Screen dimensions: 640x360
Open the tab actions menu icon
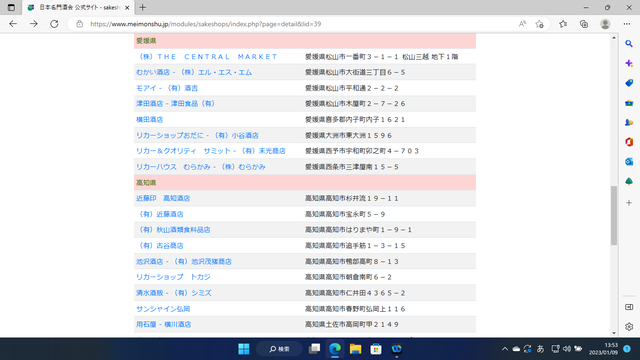pyautogui.click(x=11, y=7)
